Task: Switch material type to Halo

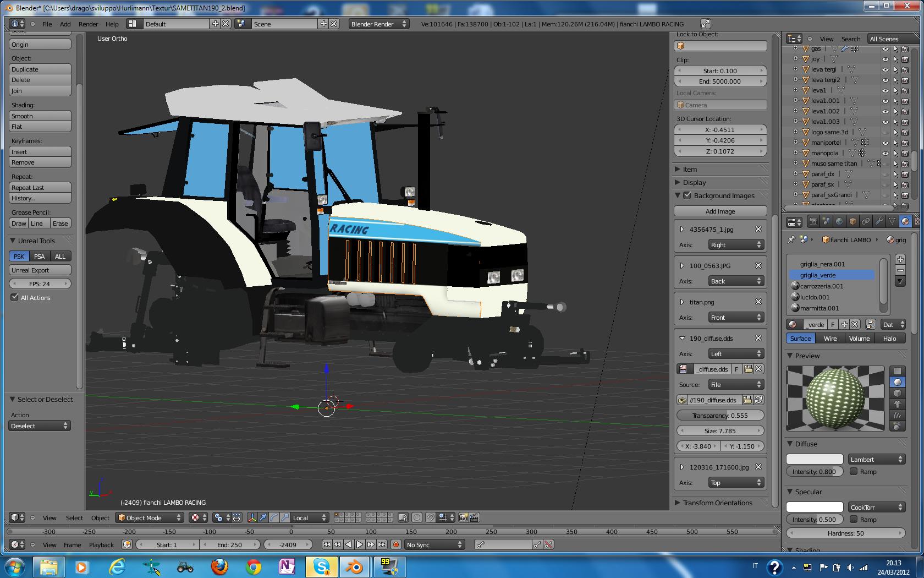Action: click(889, 339)
